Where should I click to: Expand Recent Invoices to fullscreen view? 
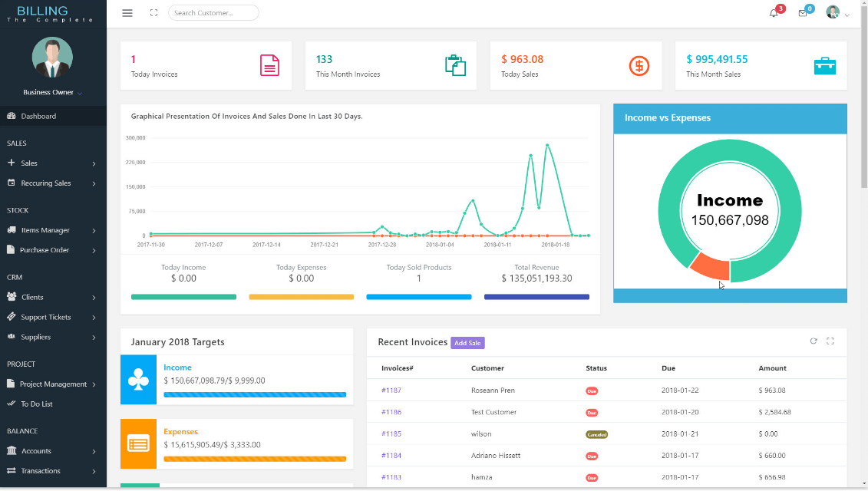(x=830, y=341)
